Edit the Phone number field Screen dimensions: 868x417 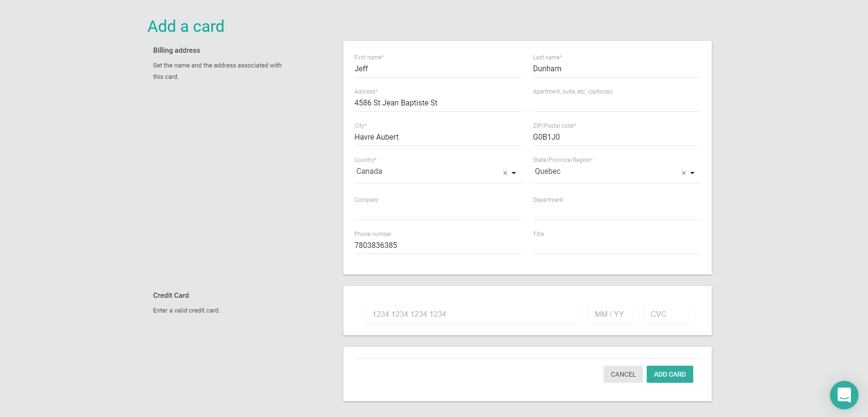(437, 246)
